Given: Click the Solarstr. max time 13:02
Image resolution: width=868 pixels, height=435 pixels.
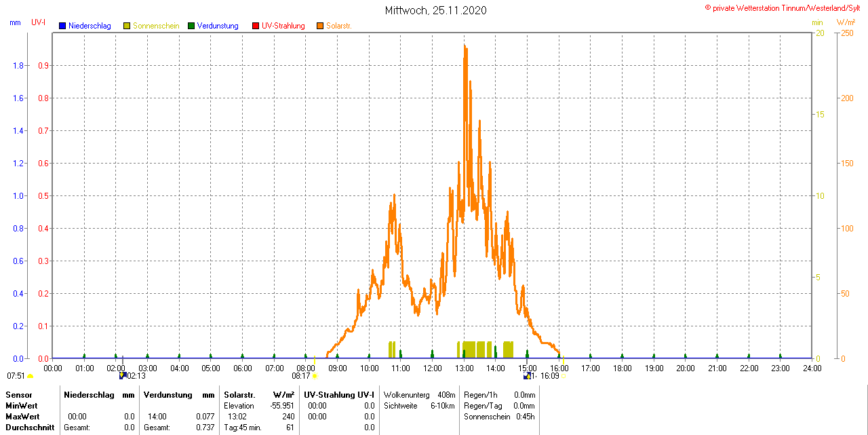Looking at the screenshot, I should 237,417.
